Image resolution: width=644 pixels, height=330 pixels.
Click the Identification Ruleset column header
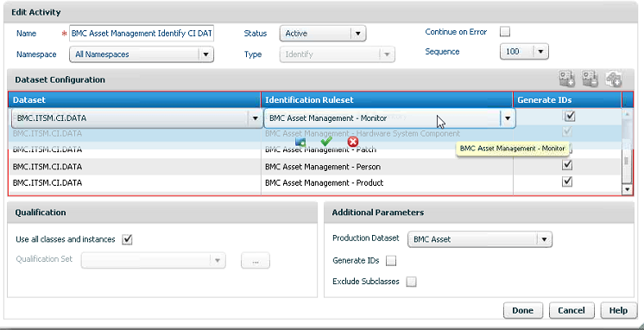(388, 100)
